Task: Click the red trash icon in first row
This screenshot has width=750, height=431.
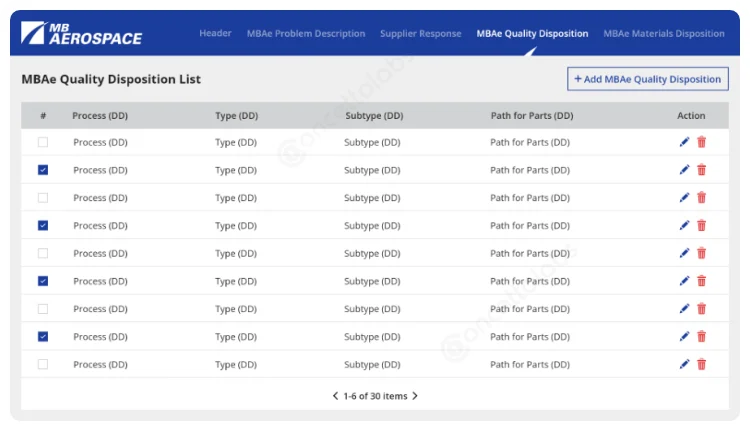Action: (x=701, y=142)
